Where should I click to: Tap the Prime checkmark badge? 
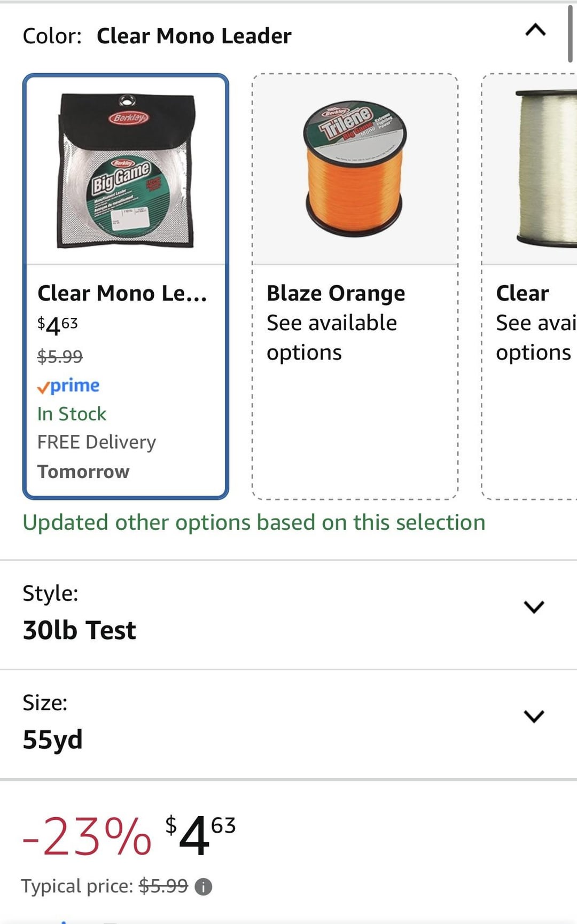pyautogui.click(x=68, y=386)
